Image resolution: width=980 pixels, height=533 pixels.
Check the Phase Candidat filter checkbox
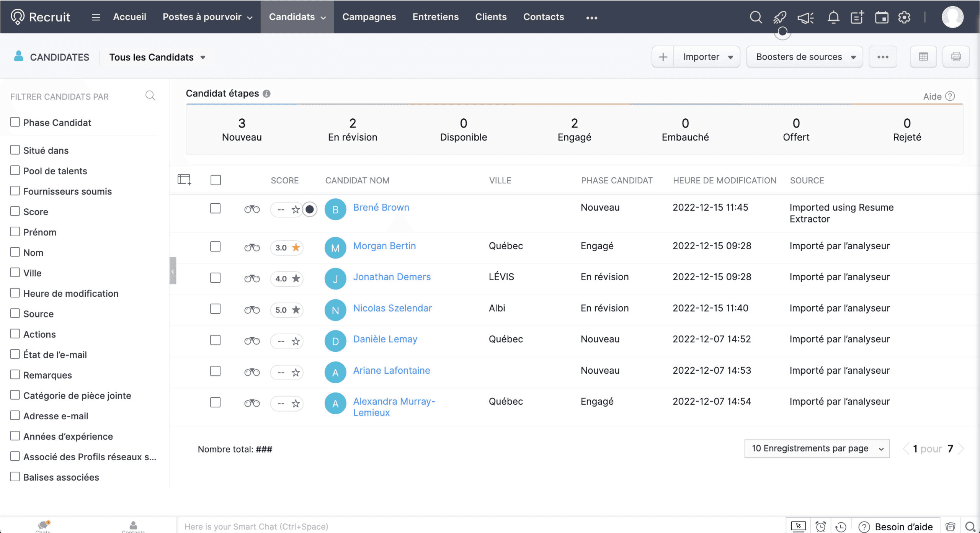click(x=15, y=122)
